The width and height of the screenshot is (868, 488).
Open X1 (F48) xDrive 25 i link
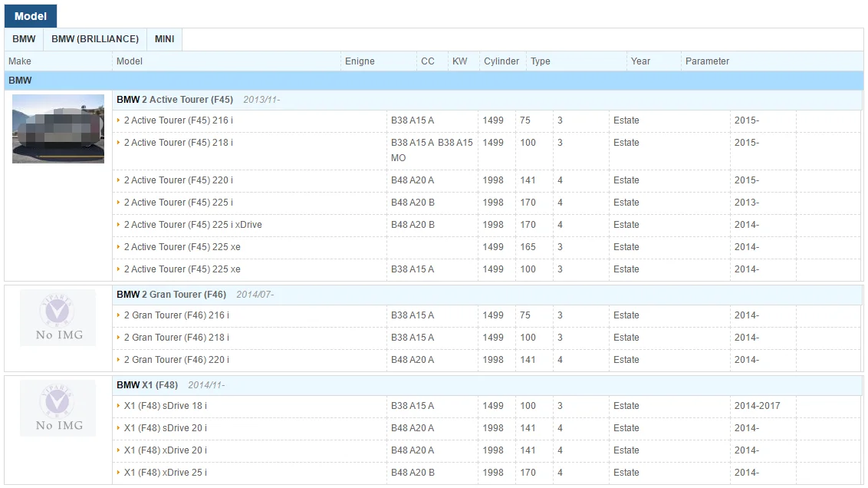click(165, 472)
